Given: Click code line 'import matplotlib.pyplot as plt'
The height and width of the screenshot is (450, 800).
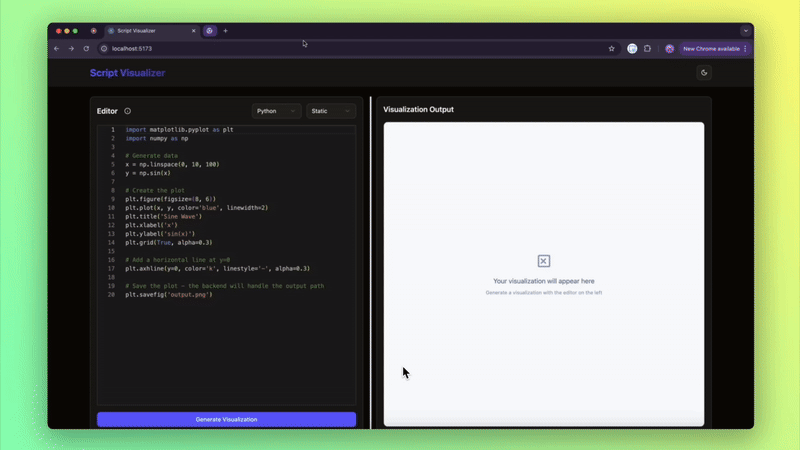Looking at the screenshot, I should coord(180,130).
